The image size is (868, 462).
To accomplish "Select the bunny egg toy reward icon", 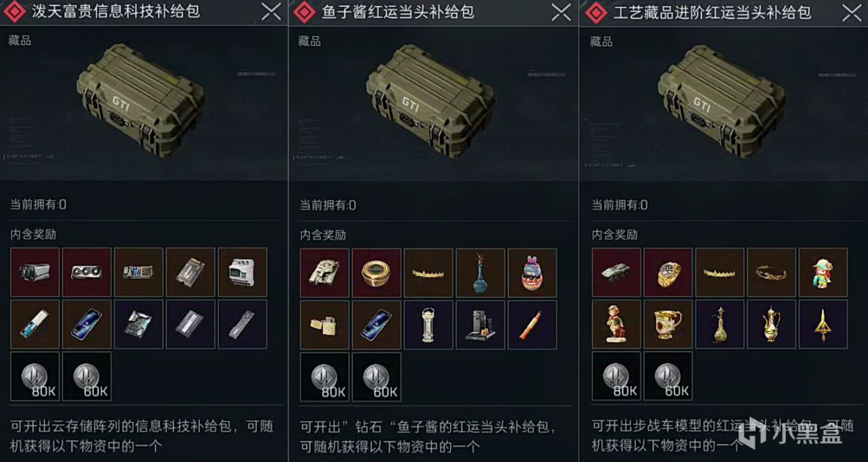I will point(532,273).
